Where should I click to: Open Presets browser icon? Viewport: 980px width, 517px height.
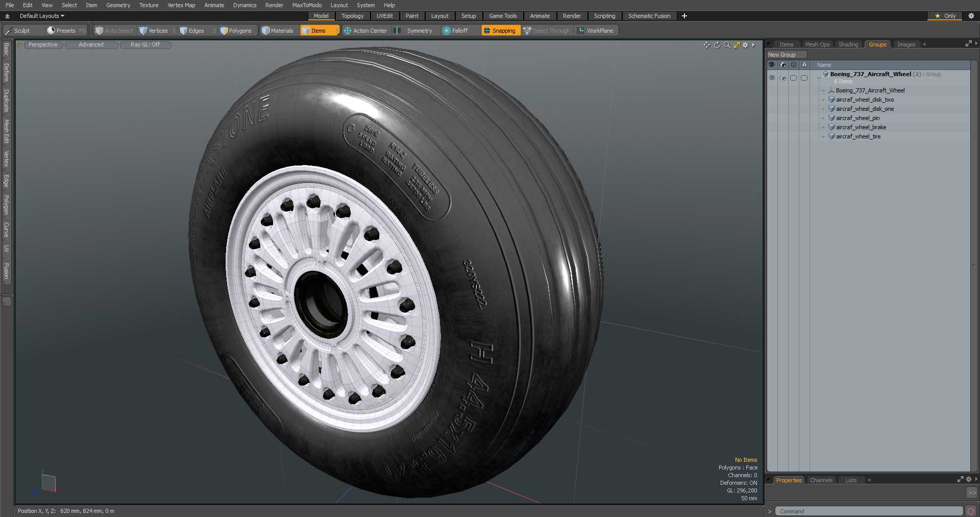[51, 31]
